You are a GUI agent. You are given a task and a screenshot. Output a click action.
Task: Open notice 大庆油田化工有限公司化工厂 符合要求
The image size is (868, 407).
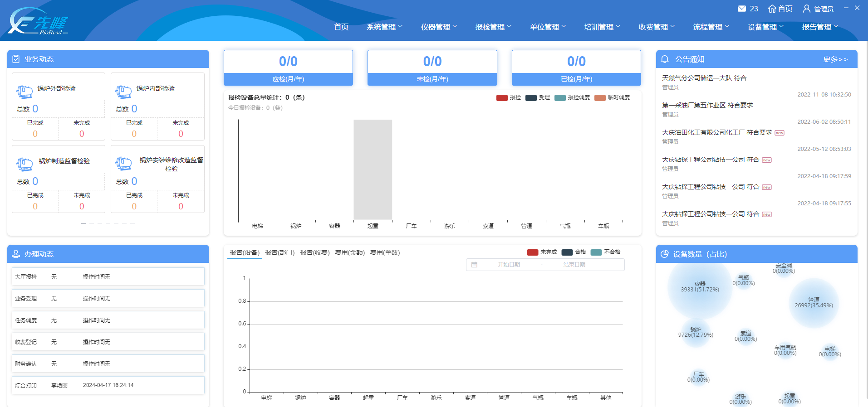(717, 132)
